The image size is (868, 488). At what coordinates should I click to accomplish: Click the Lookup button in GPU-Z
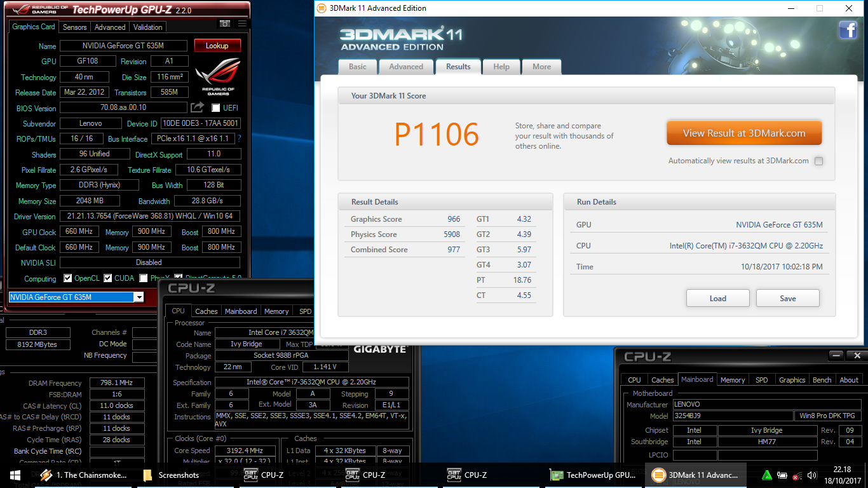tap(217, 46)
